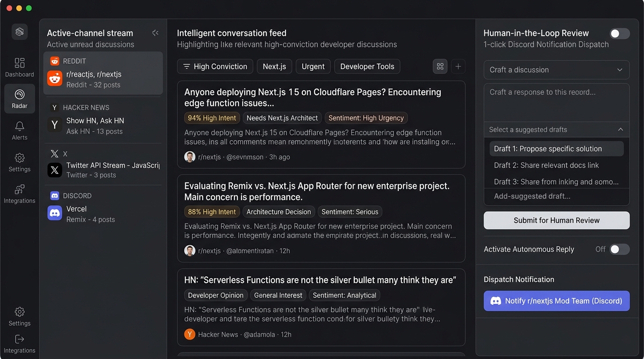
Task: Open Integrations with the puzzle-grid icon
Action: coord(20,194)
